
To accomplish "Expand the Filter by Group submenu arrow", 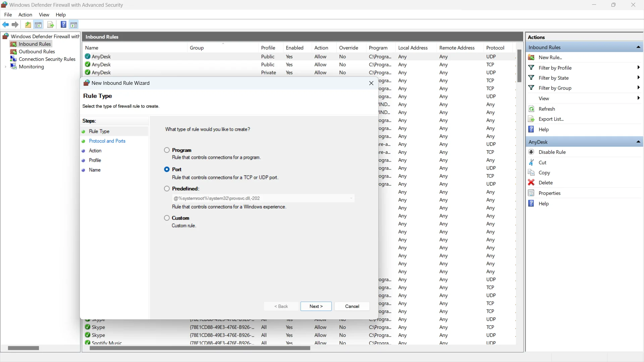I will (638, 88).
